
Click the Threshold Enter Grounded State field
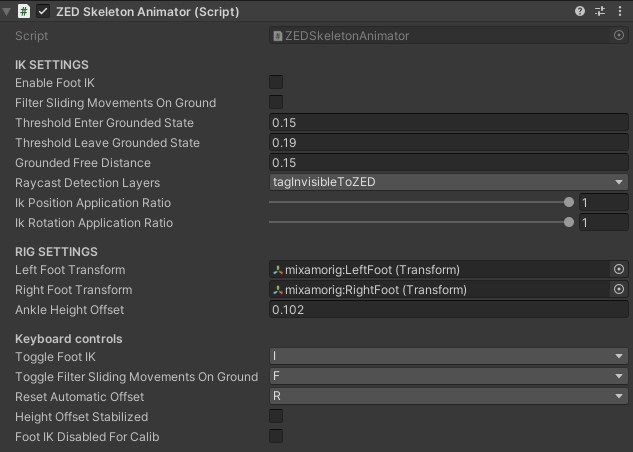448,123
